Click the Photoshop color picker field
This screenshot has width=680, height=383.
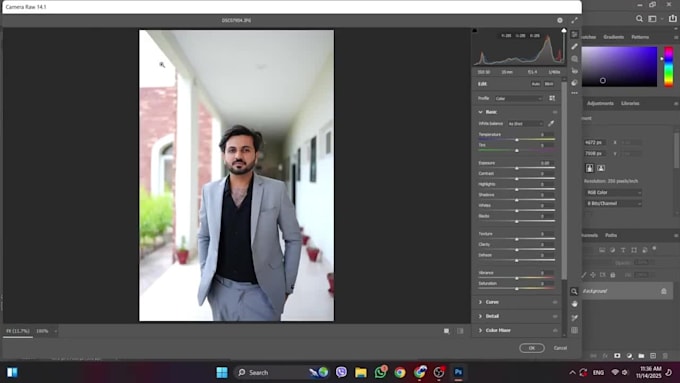(619, 67)
